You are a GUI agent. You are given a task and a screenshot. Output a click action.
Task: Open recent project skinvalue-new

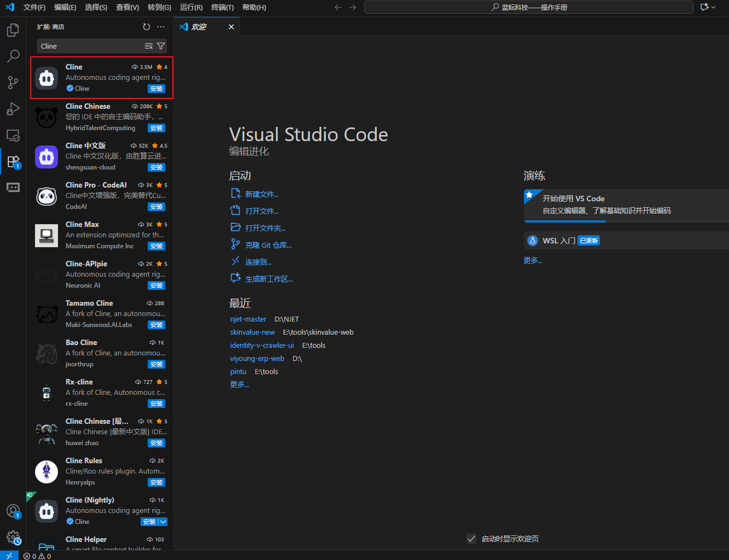252,332
